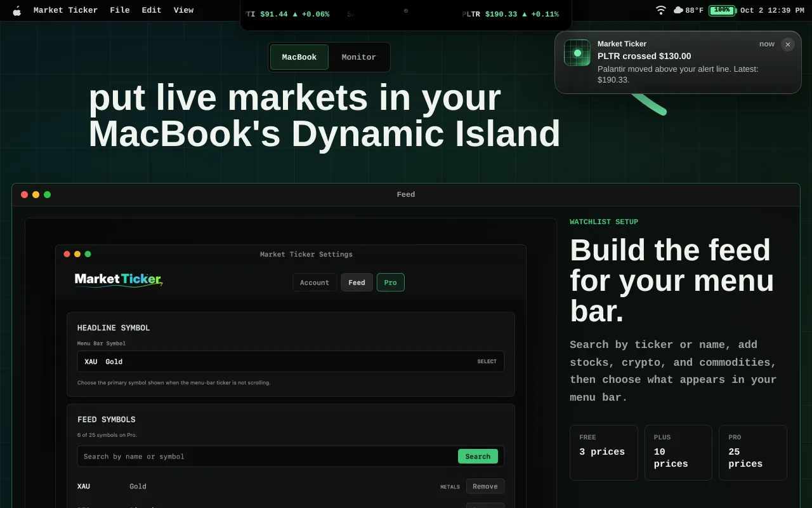Select the Feed tab in Settings

[x=357, y=283]
